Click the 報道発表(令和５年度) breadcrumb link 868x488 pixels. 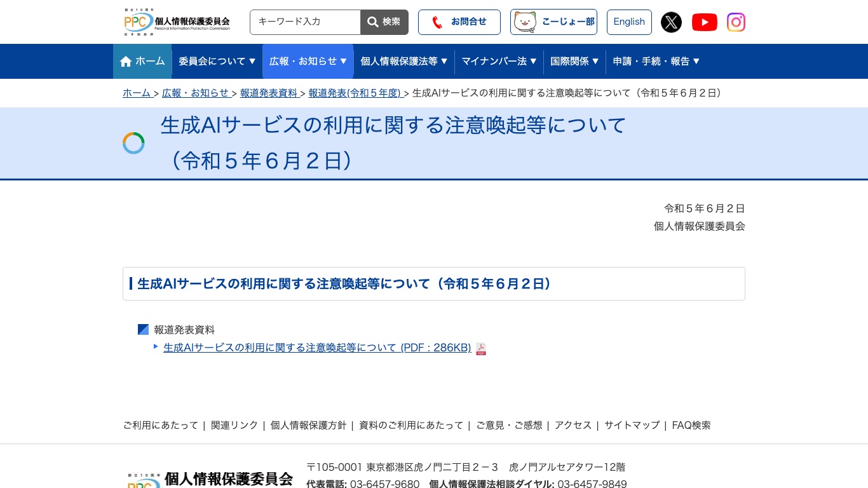point(355,93)
